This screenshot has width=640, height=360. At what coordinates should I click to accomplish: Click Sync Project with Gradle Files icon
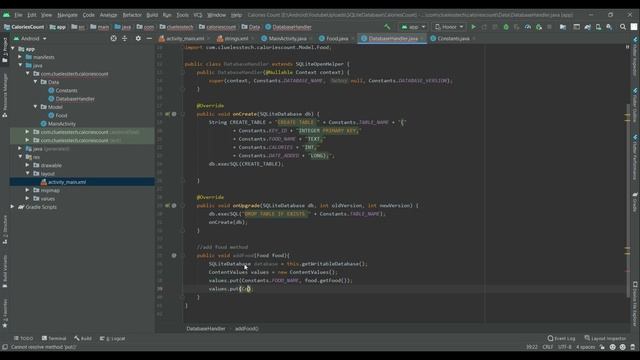(587, 27)
